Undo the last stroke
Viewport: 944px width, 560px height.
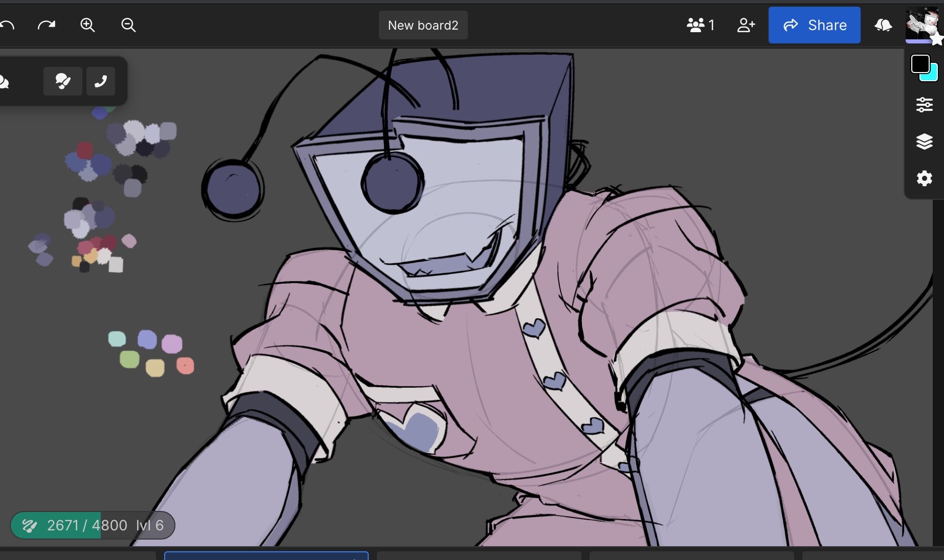tap(6, 25)
